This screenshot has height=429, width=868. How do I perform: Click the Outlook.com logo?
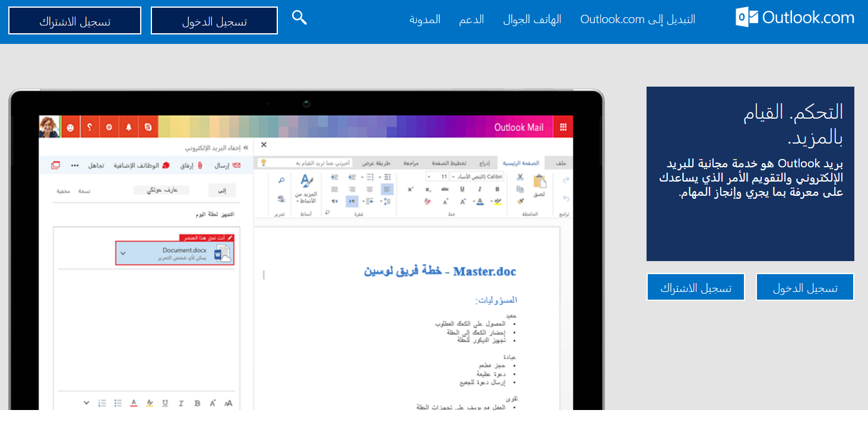[795, 18]
